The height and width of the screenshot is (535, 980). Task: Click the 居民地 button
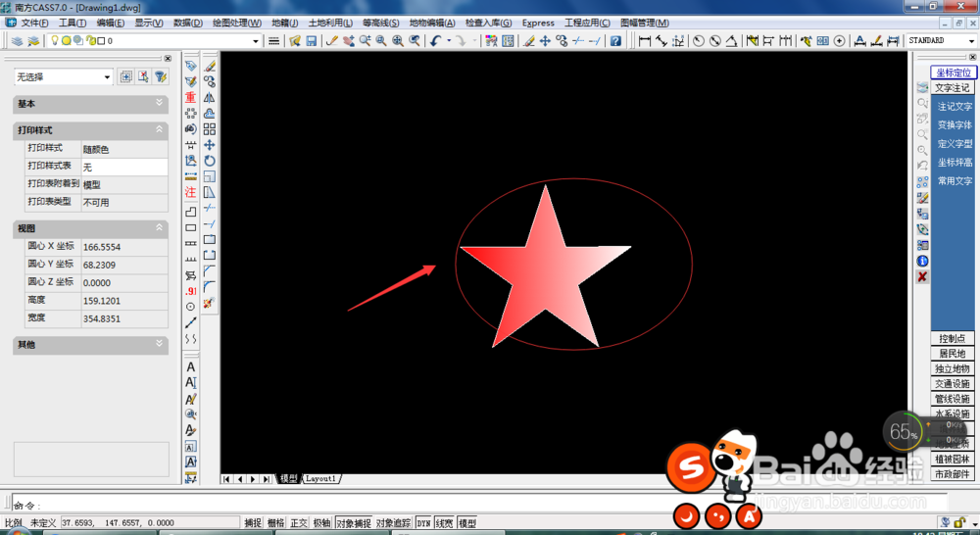(953, 353)
